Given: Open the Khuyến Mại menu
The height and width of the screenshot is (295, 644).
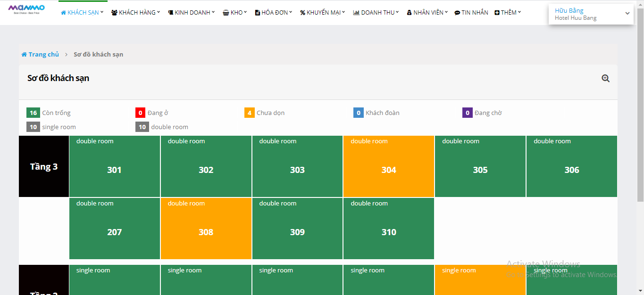Looking at the screenshot, I should 322,13.
